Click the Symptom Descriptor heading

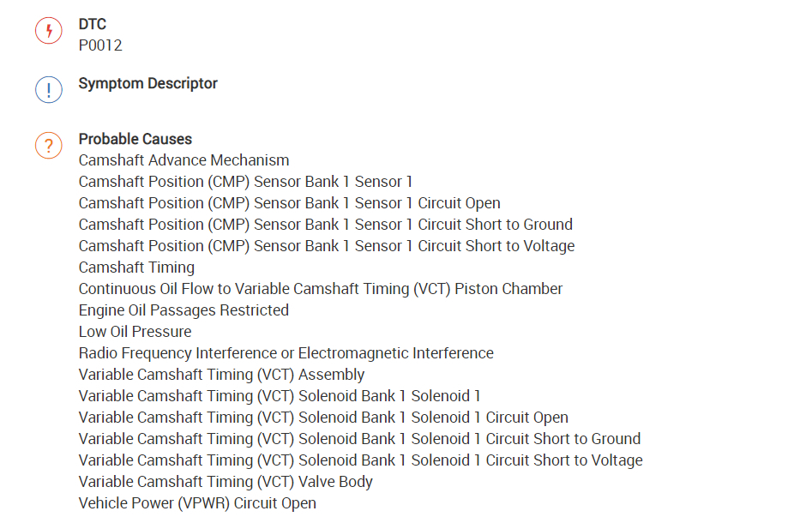(147, 83)
